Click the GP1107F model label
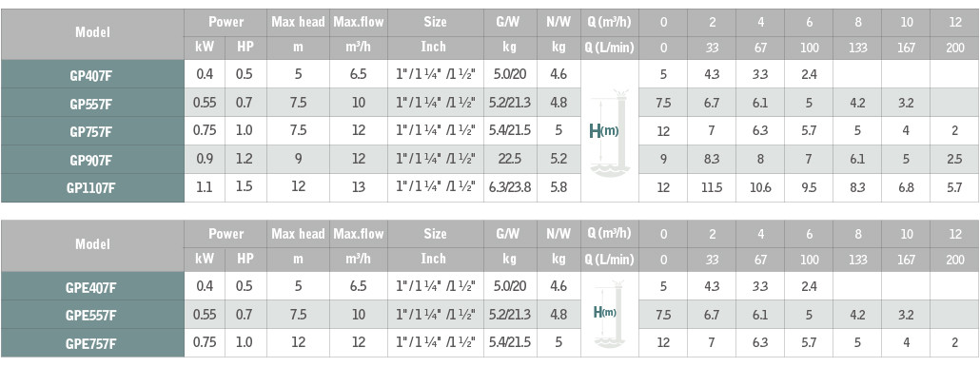980x367 pixels. pos(92,187)
